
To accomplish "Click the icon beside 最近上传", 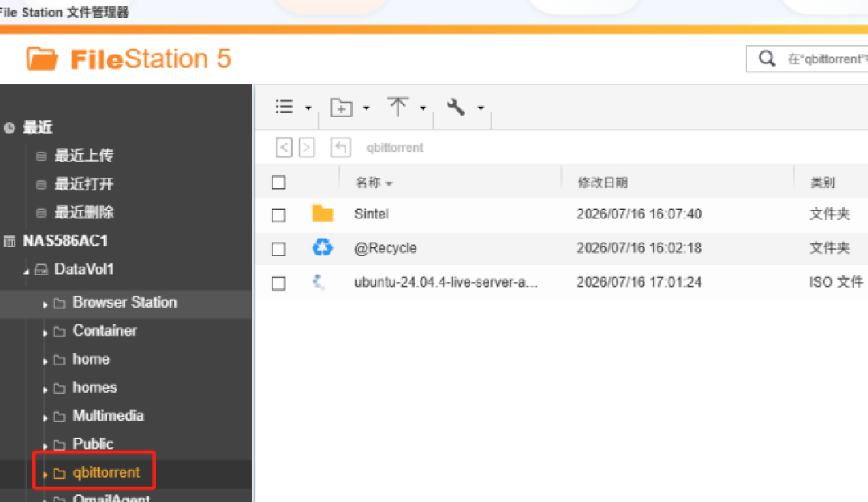I will point(41,157).
